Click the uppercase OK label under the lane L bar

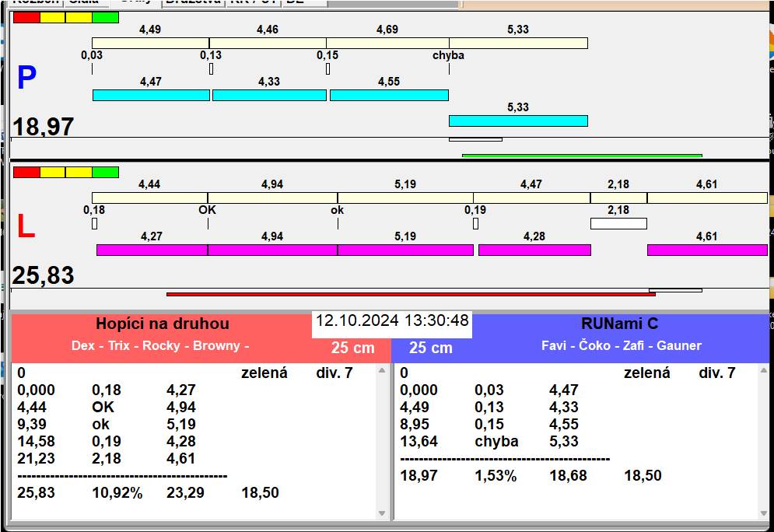[x=208, y=210]
